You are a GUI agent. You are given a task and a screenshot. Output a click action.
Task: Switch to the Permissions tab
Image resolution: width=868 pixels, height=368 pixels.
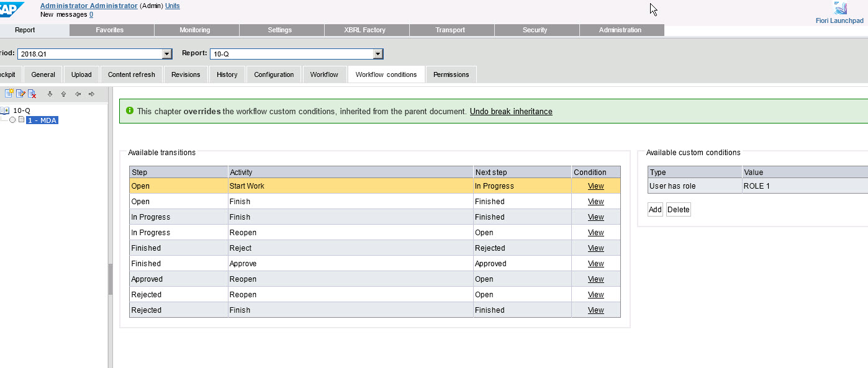[451, 74]
